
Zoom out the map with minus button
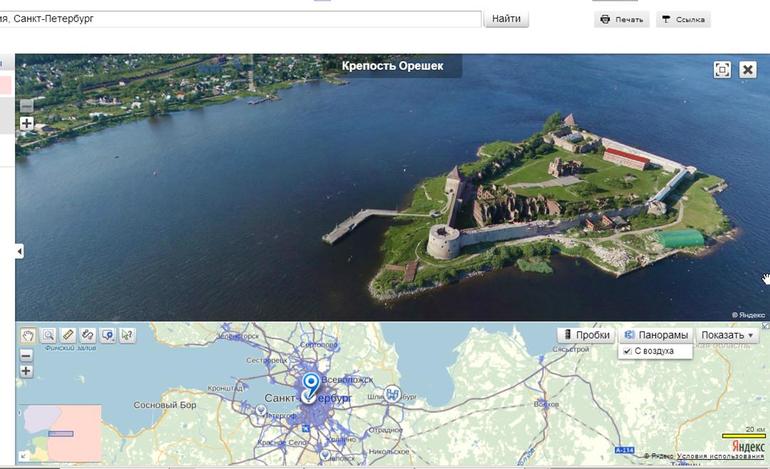click(x=26, y=355)
